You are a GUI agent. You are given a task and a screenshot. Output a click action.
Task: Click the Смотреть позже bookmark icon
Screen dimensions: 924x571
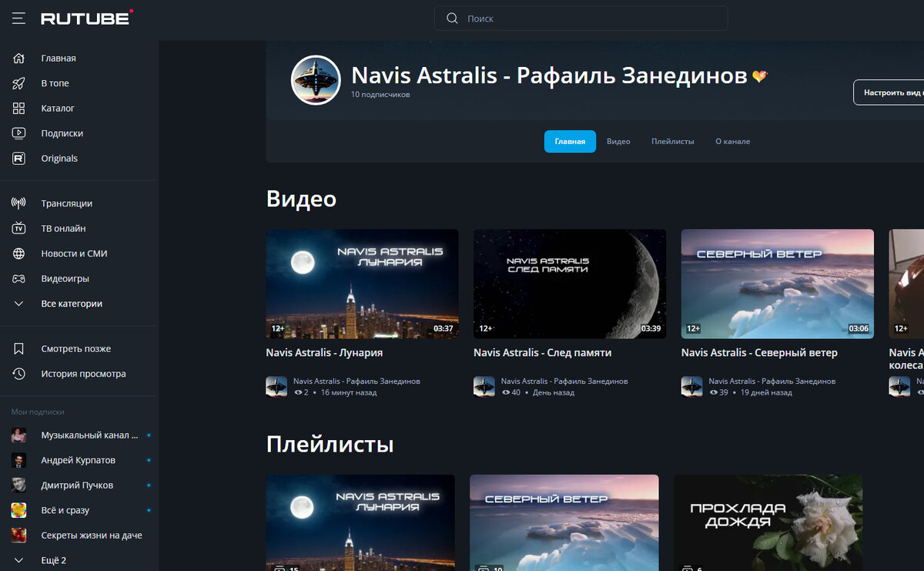(x=18, y=348)
